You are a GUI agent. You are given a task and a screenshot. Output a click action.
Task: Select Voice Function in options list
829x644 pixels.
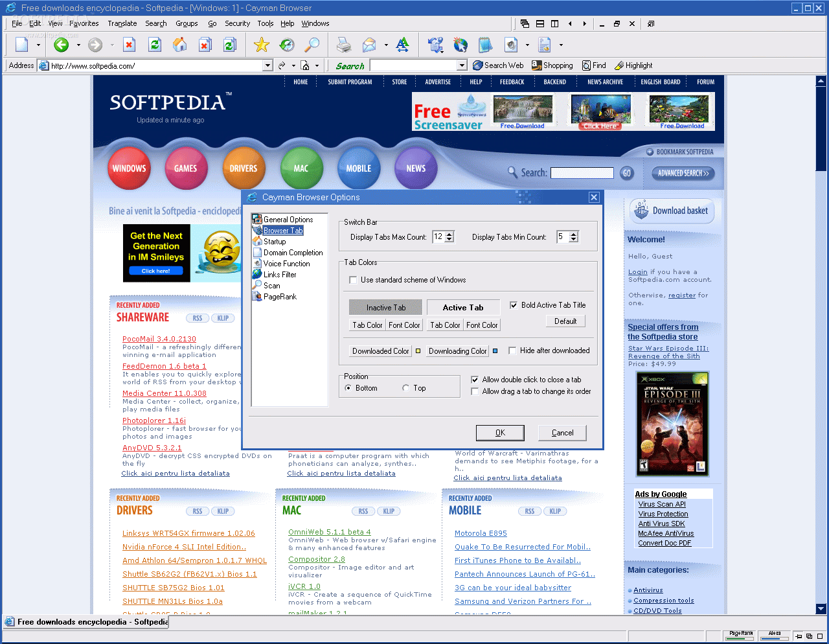(x=287, y=264)
